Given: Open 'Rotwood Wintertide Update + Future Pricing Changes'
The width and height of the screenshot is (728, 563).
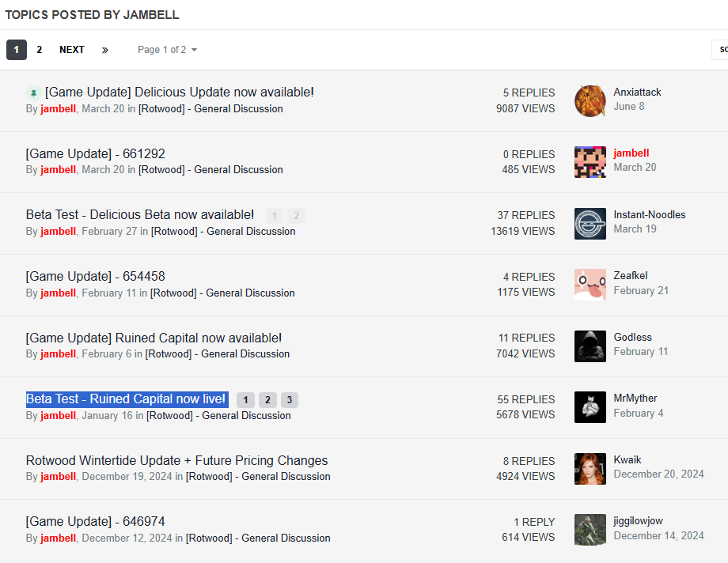Looking at the screenshot, I should pyautogui.click(x=176, y=460).
